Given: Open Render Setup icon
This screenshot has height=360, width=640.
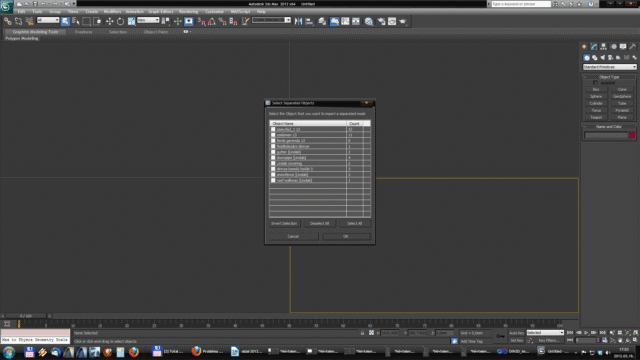Looking at the screenshot, I should tap(381, 21).
